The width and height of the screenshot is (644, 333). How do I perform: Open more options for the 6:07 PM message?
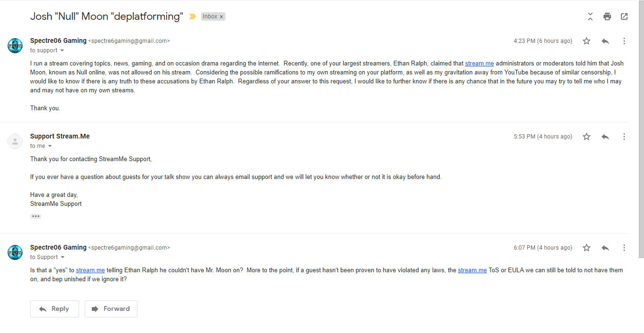point(624,248)
